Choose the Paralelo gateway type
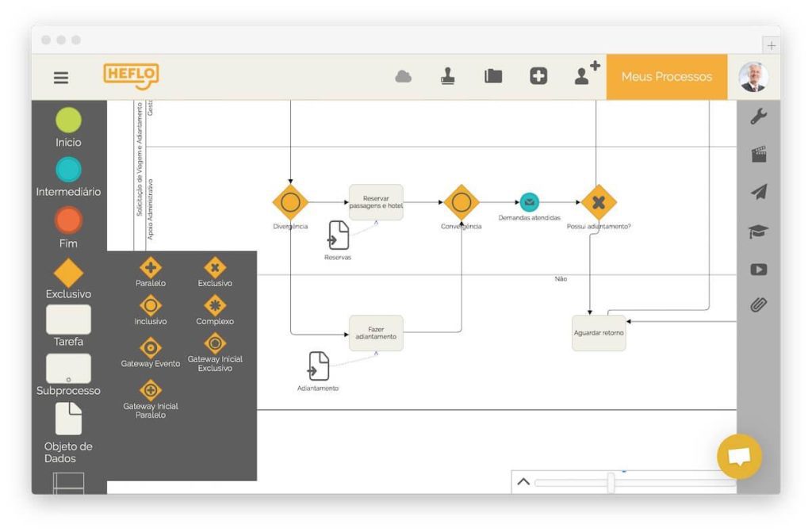The image size is (812, 532). [x=150, y=268]
